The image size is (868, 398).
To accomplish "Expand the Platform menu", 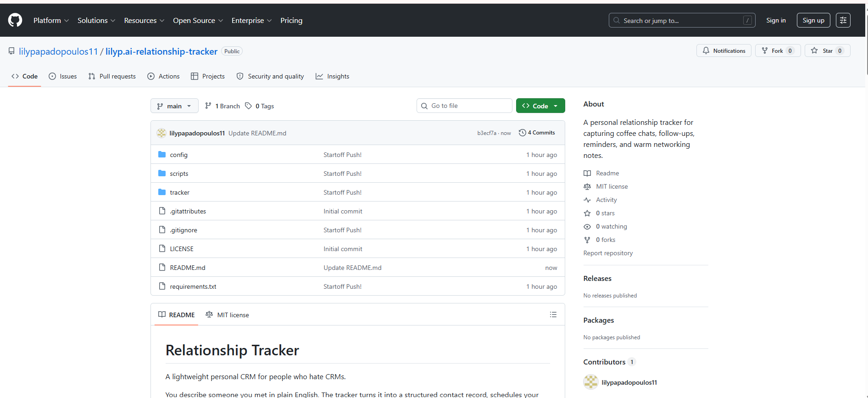I will 51,21.
